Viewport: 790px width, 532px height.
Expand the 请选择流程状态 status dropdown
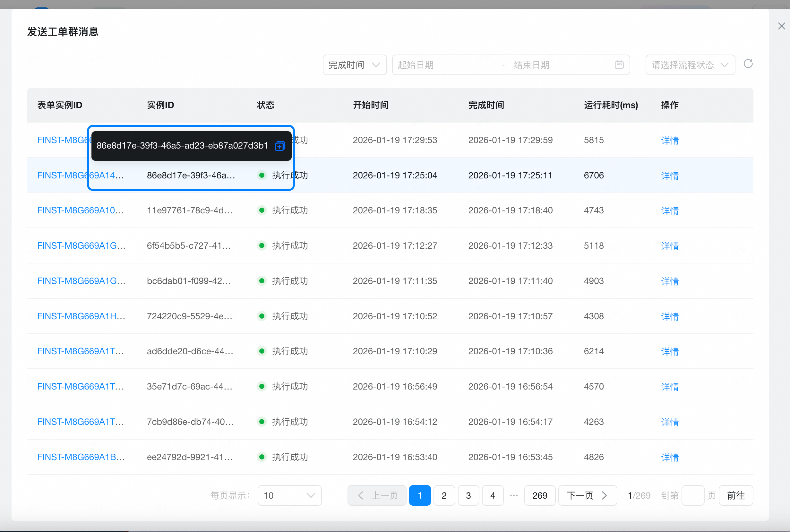[x=690, y=65]
